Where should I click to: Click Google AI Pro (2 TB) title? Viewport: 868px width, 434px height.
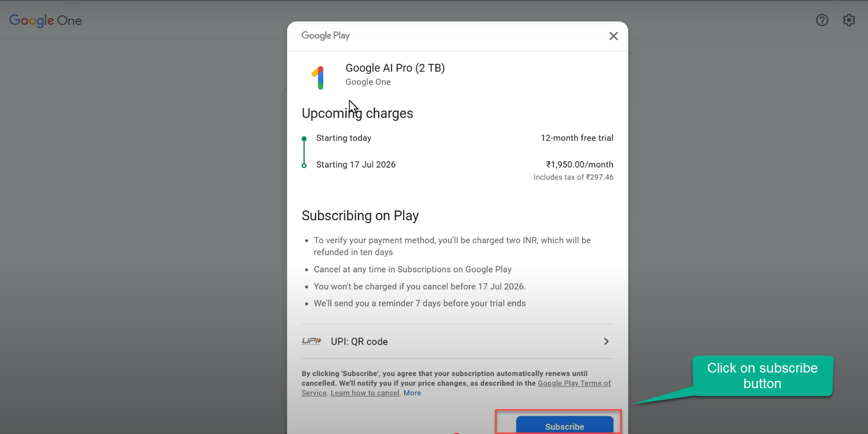pos(395,68)
